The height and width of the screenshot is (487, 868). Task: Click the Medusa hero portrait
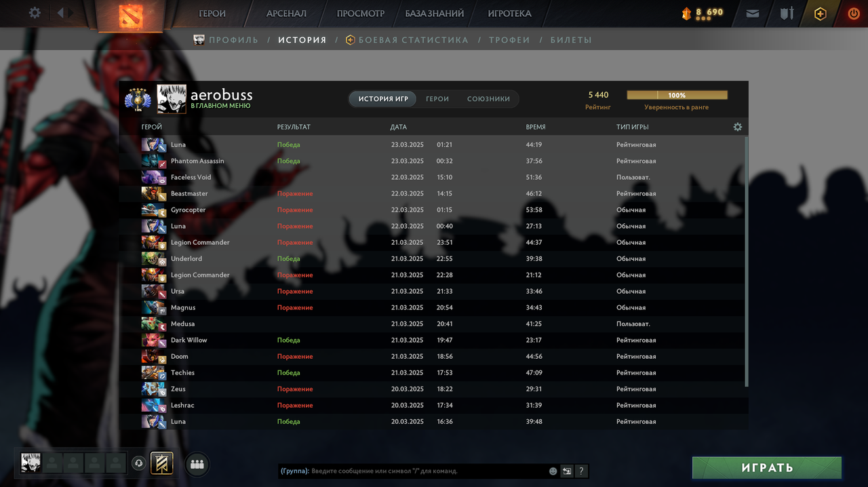pos(154,324)
